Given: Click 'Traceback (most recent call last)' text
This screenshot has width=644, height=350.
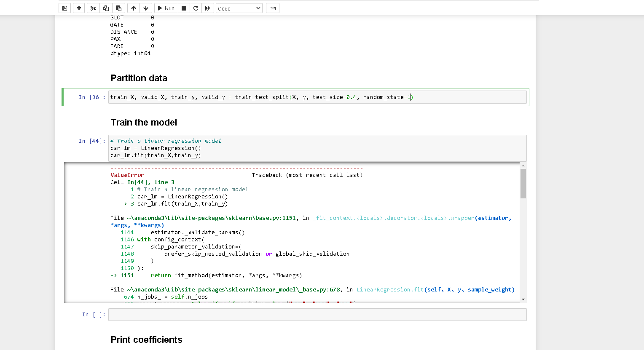Looking at the screenshot, I should (307, 175).
